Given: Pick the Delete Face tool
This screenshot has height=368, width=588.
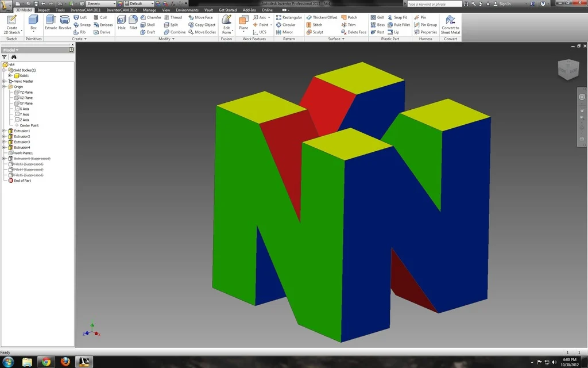Looking at the screenshot, I should coord(354,32).
